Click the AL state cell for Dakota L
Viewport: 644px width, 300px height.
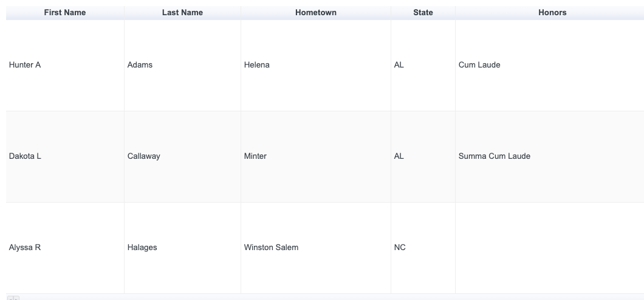[x=399, y=156]
